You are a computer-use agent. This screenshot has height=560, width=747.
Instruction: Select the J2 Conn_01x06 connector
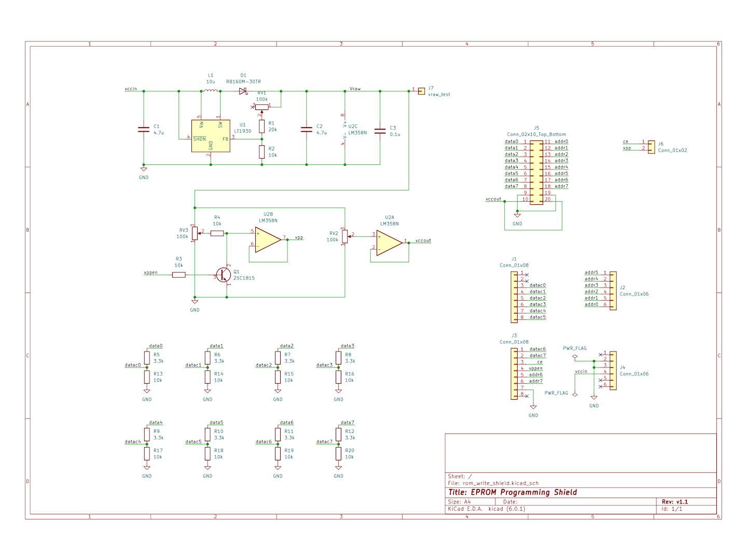click(613, 290)
